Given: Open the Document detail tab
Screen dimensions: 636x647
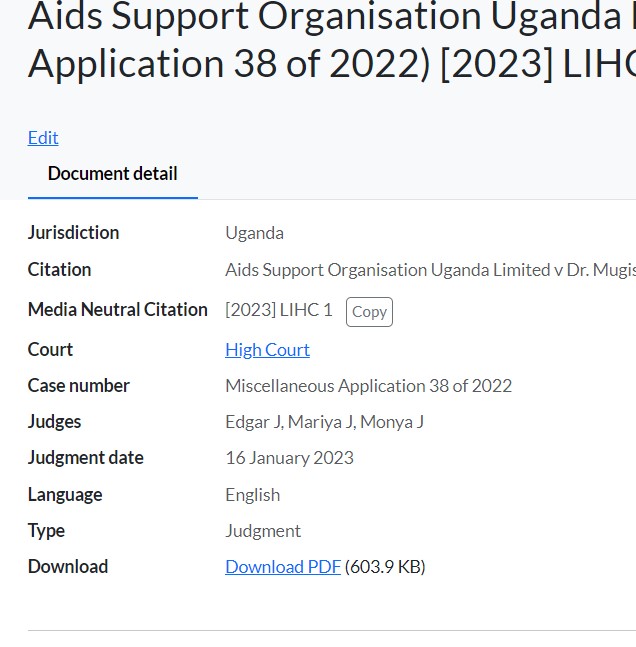Looking at the screenshot, I should 112,174.
